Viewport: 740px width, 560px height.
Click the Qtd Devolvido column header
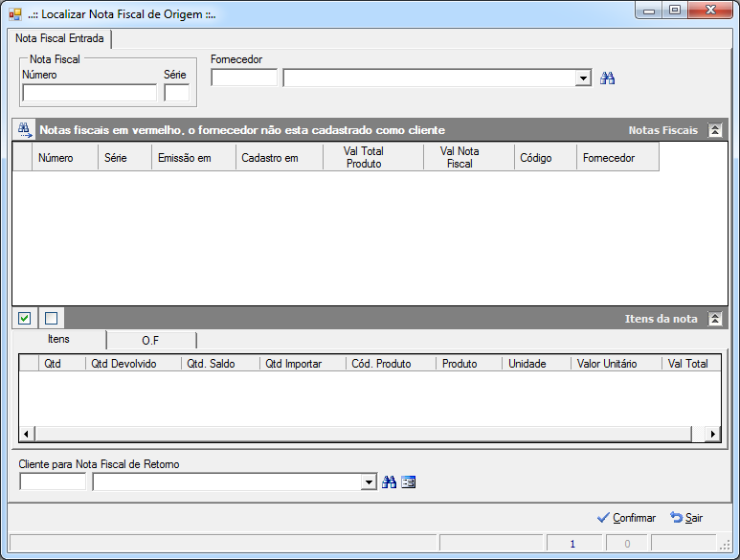133,363
